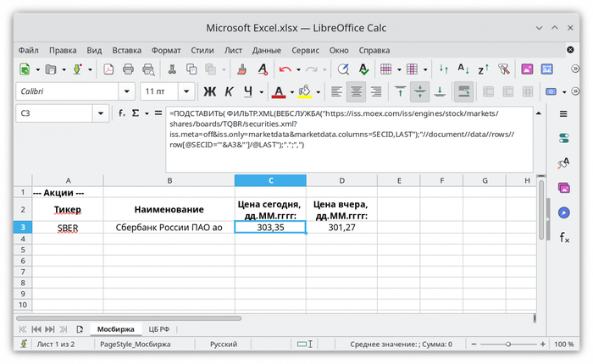Image resolution: width=593 pixels, height=364 pixels.
Task: Adjust the zoom slider handle
Action: click(x=508, y=345)
